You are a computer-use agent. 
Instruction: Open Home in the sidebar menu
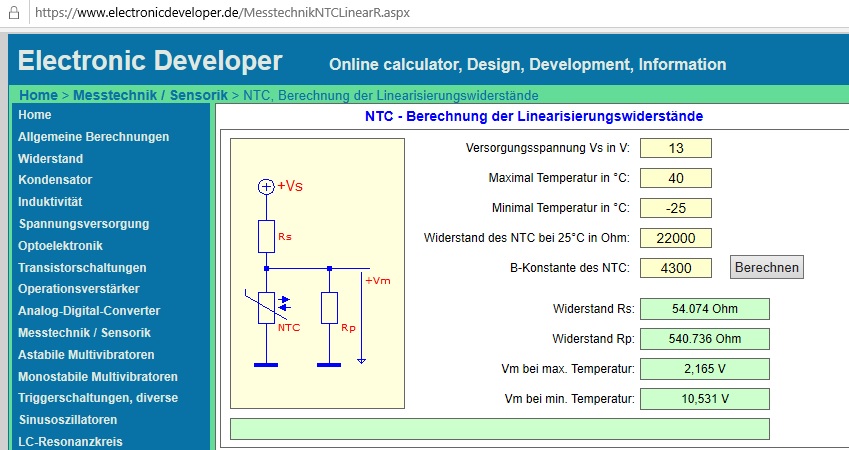[x=35, y=115]
